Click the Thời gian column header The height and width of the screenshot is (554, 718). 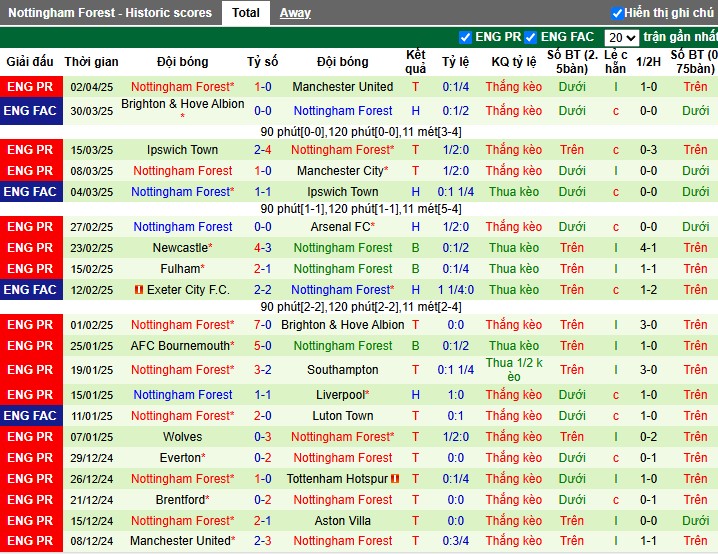92,62
